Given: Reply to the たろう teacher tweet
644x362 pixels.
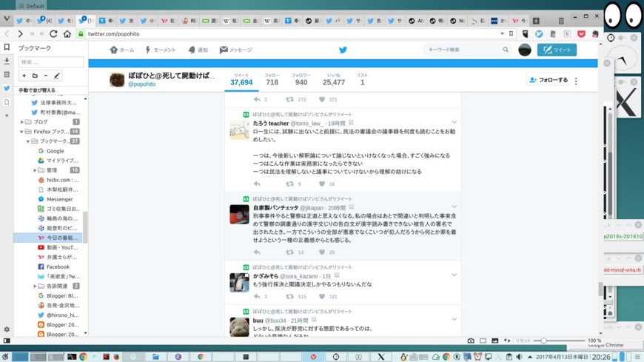Looking at the screenshot, I should (257, 184).
